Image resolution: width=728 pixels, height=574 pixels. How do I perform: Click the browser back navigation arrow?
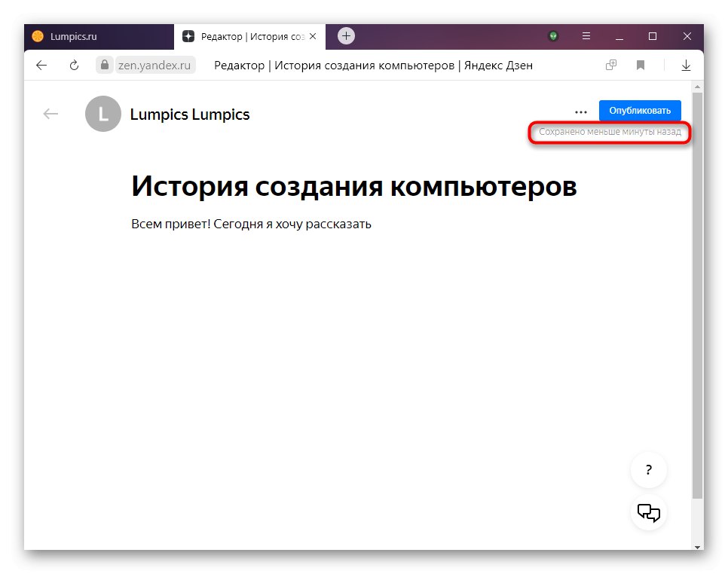pos(41,65)
